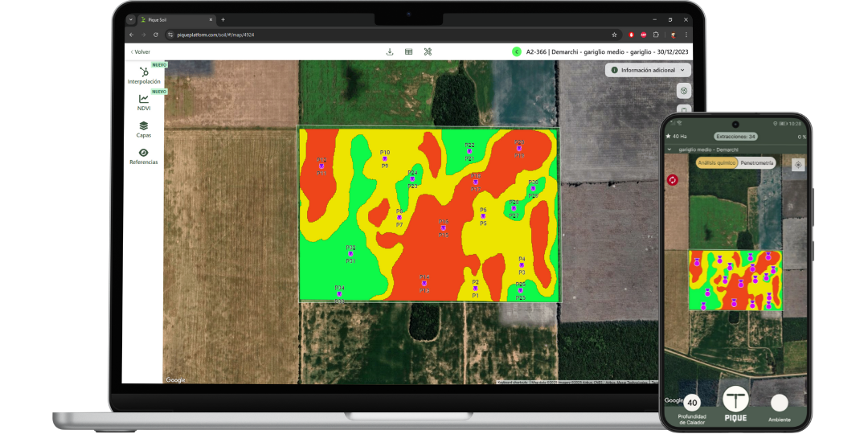Select sample point marker P14
This screenshot has height=434, width=868.
click(424, 284)
